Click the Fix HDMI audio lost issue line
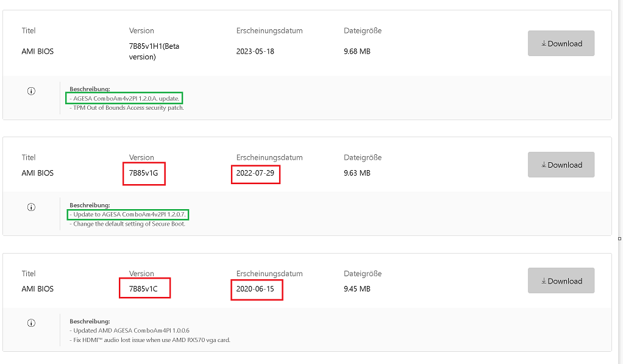Viewport: 623px width, 364px height. [150, 340]
